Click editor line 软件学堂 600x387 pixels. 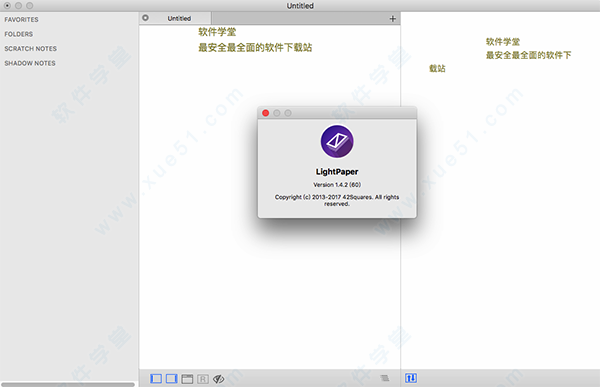217,32
